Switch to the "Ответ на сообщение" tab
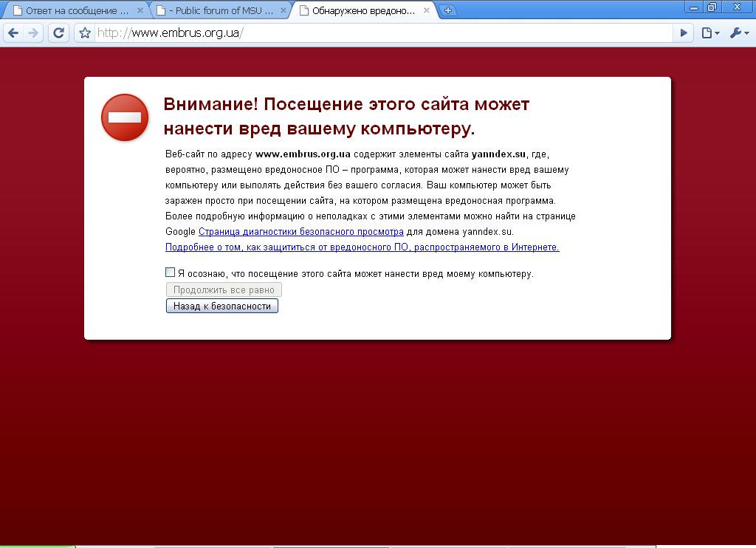This screenshot has width=756, height=548. (x=75, y=10)
